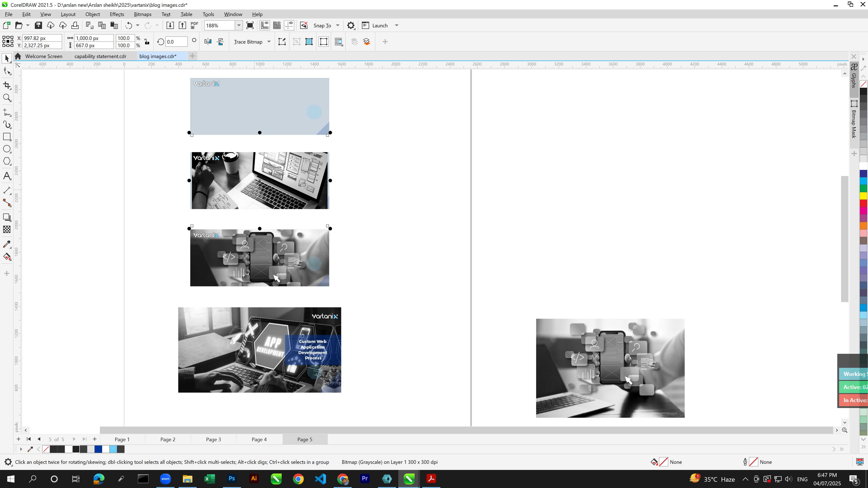Click the Full-screen preview icon

(x=250, y=26)
